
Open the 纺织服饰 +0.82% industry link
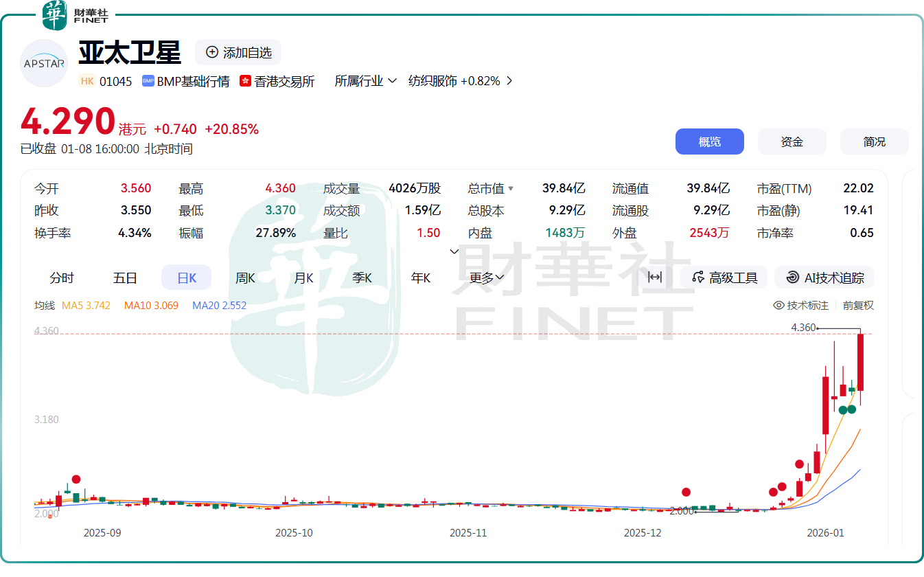[x=460, y=81]
